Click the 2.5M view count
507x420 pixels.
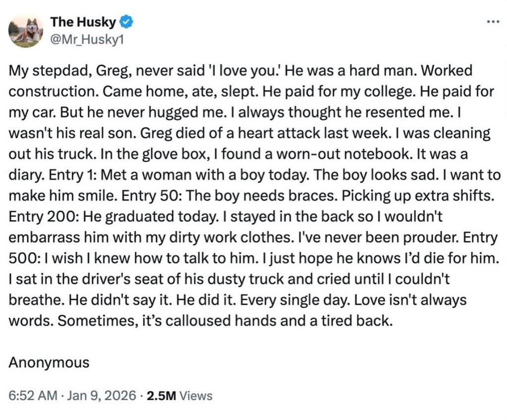coord(161,396)
